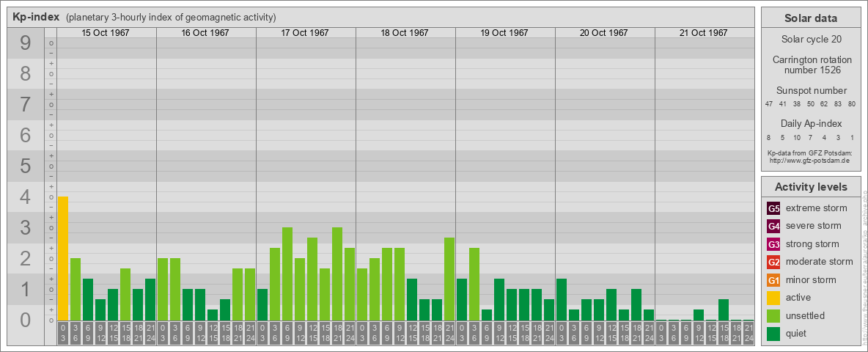Click the 17 Oct 6-9 hour bar
The width and height of the screenshot is (868, 352).
[287, 274]
